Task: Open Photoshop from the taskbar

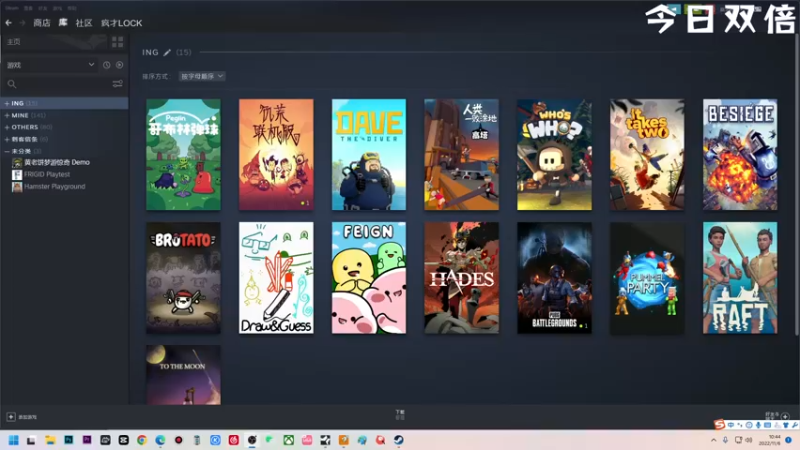Action: [68, 440]
